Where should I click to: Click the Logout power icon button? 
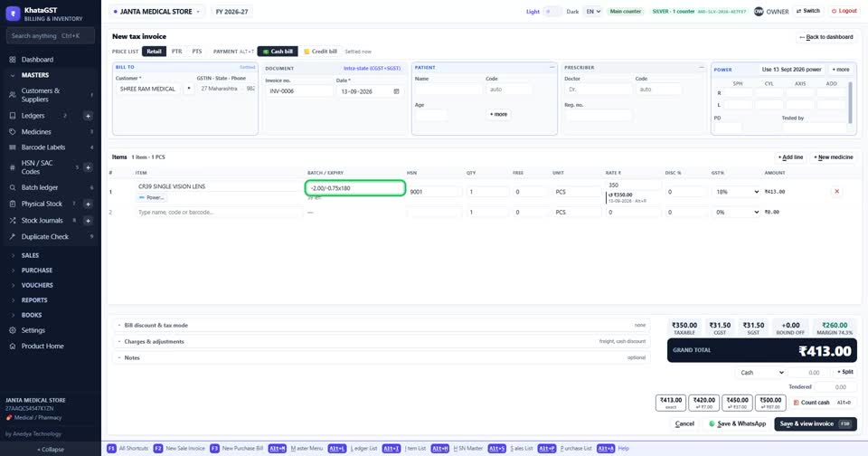tap(844, 11)
